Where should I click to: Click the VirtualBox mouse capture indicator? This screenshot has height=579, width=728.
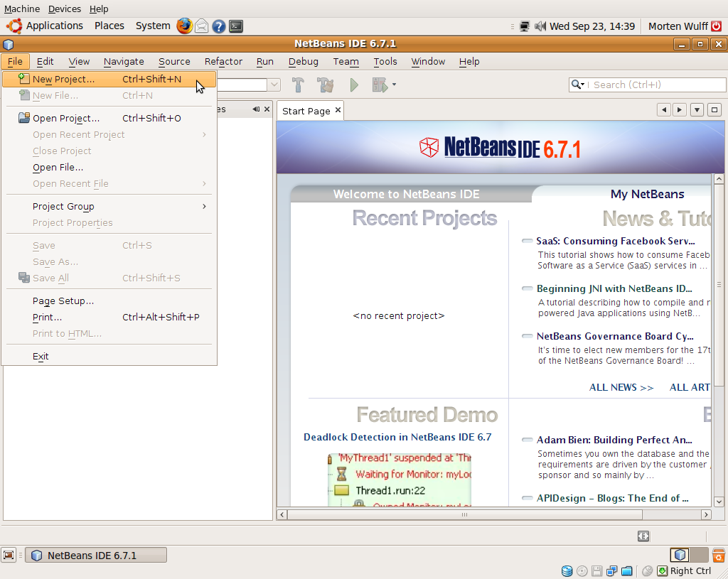click(647, 571)
